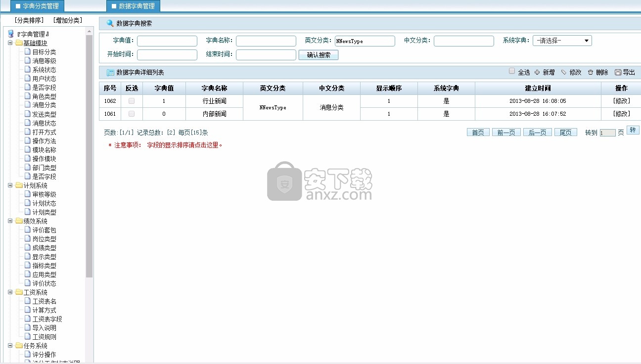The image size is (641, 364).
Task: Click the 增加分类 link
Action: point(67,20)
